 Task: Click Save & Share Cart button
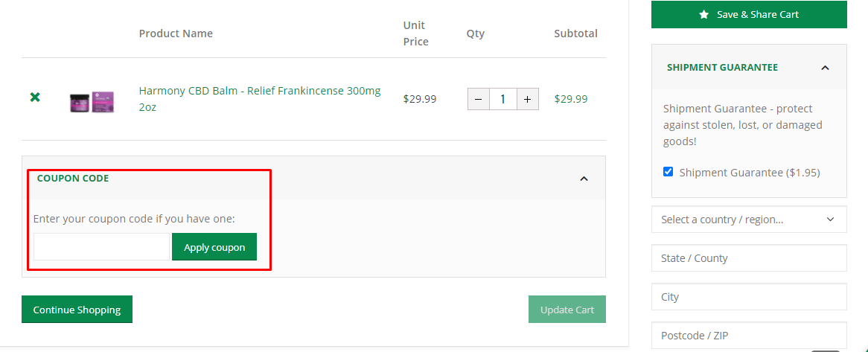tap(749, 14)
